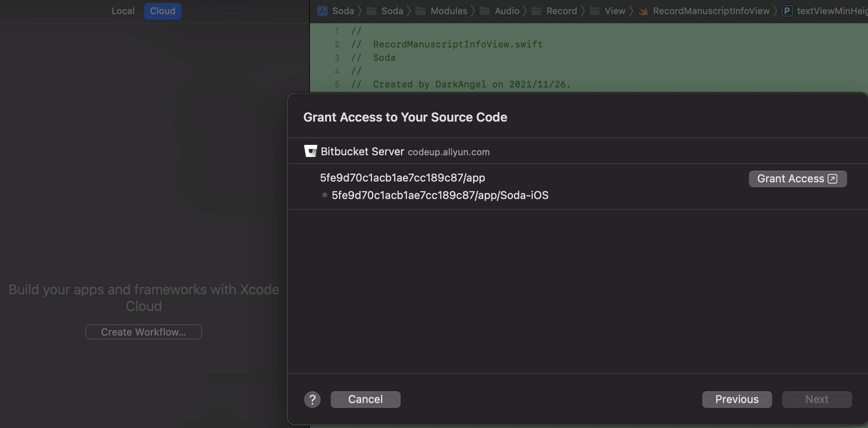Click Create Workflow... button

click(144, 332)
